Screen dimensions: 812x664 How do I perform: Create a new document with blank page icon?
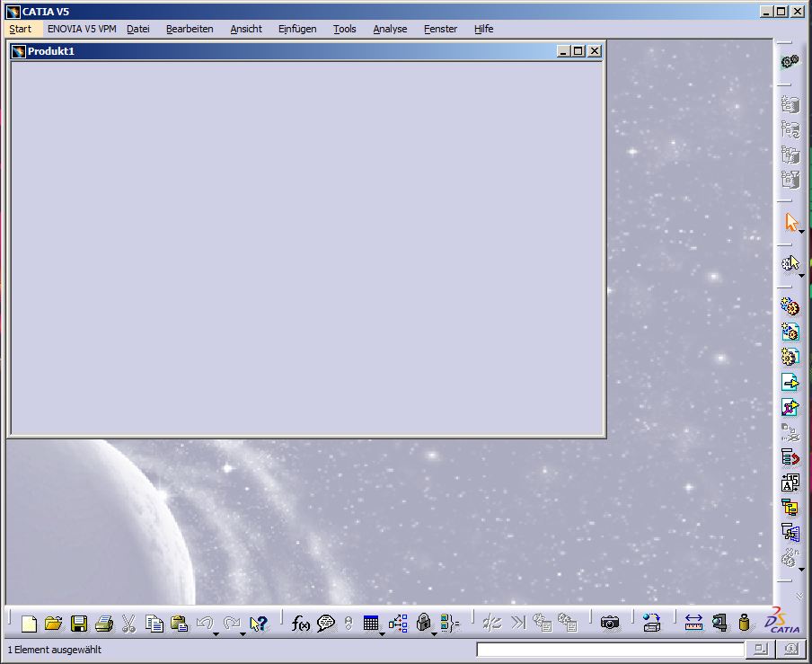tap(29, 624)
